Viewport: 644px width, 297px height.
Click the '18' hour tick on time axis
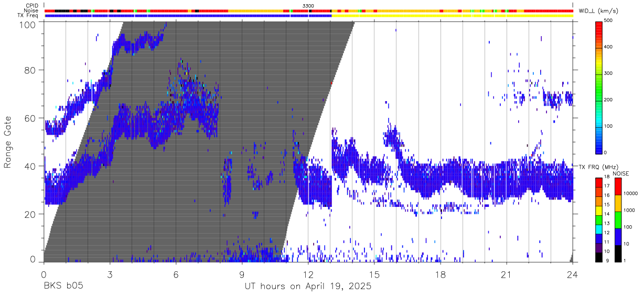pos(440,276)
